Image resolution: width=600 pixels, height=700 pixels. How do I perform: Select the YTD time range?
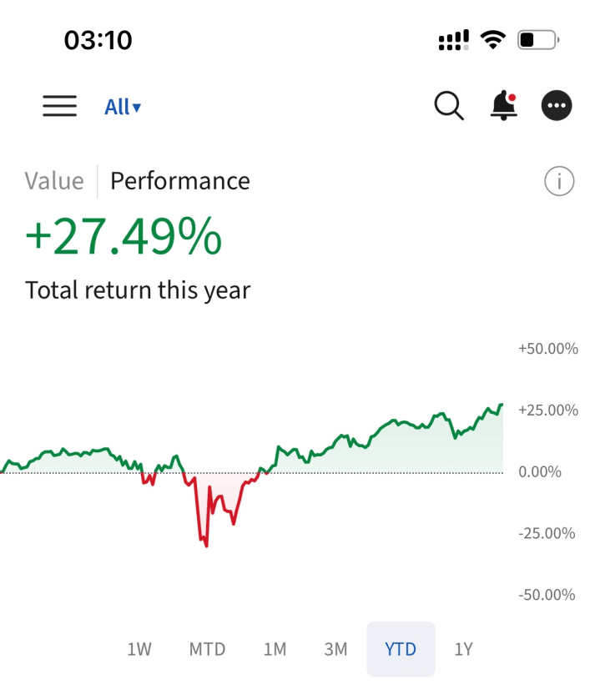(x=401, y=649)
